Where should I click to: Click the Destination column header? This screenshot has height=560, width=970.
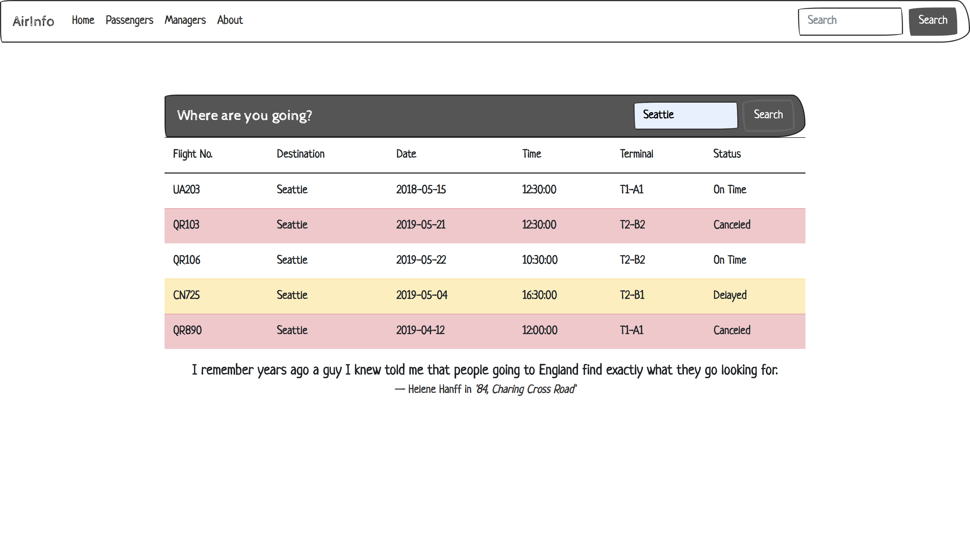click(x=300, y=154)
